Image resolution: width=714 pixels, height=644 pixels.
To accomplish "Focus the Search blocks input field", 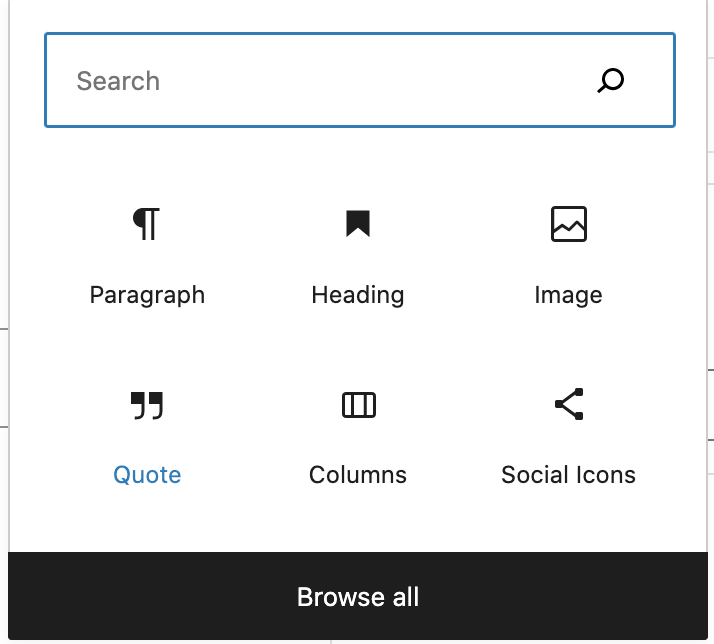I will coord(330,81).
